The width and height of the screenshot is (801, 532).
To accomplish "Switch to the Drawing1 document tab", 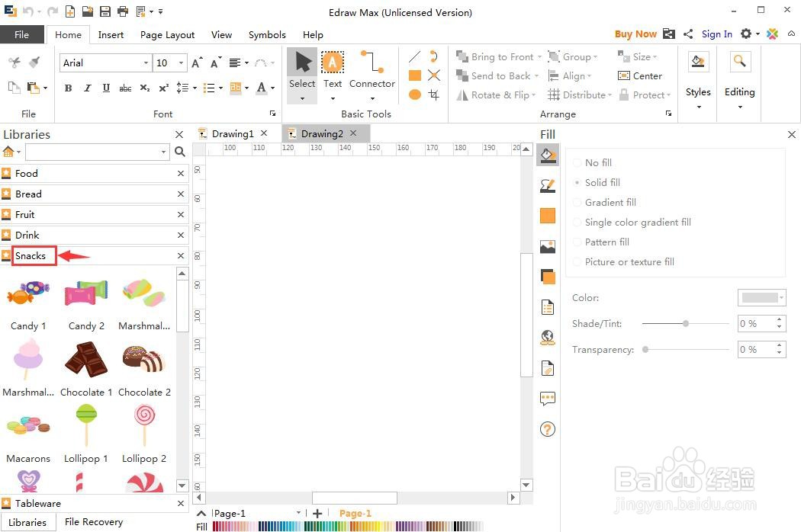I will pyautogui.click(x=233, y=134).
